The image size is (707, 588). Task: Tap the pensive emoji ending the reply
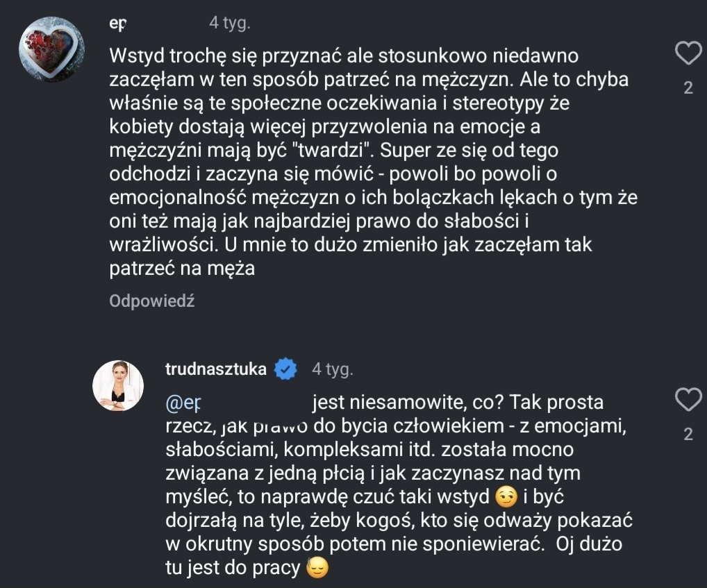pos(317,569)
